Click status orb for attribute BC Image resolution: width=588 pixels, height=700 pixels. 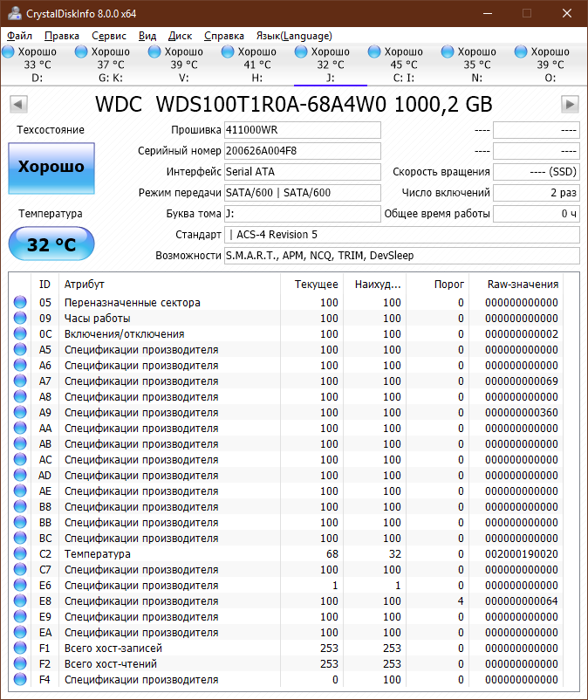tap(20, 538)
